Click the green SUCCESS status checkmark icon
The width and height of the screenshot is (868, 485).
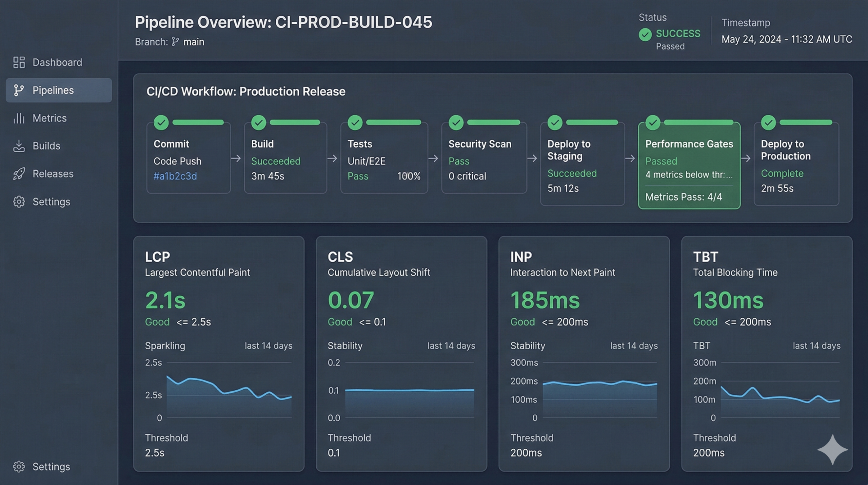click(x=645, y=34)
